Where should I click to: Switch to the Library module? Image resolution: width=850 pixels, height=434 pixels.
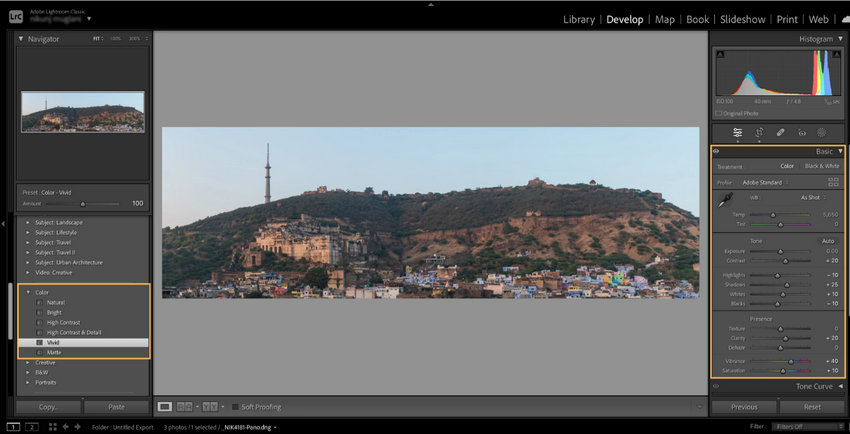click(x=578, y=20)
